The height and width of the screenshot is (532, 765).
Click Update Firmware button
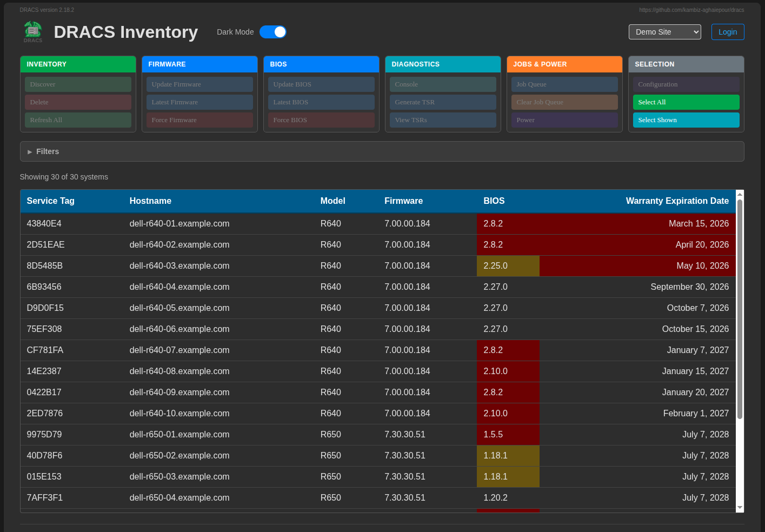pos(199,84)
